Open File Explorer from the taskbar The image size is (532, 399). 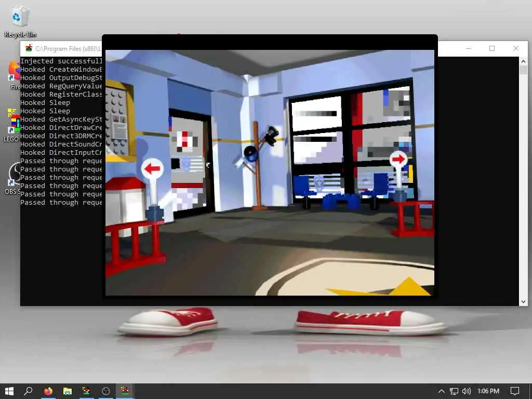(x=67, y=391)
